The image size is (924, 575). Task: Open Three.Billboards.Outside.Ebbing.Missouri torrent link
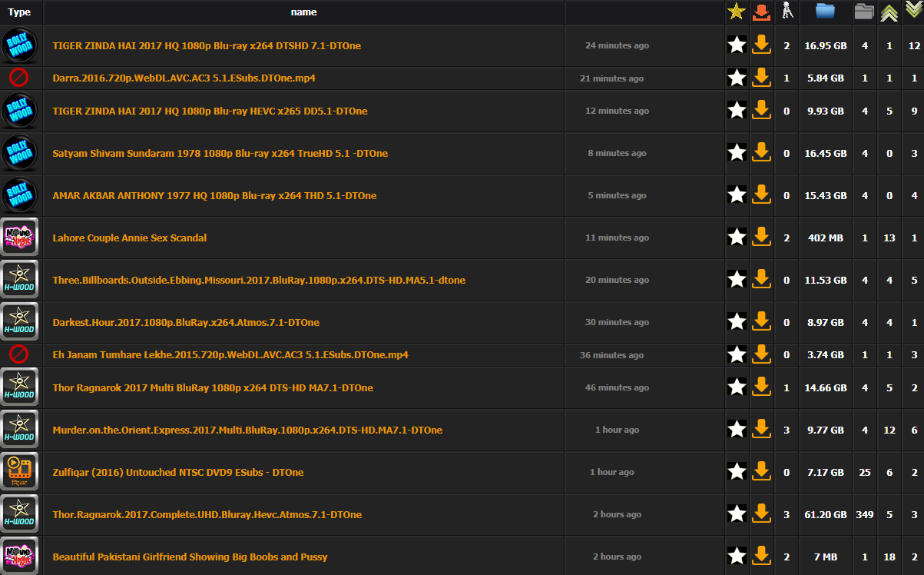pos(259,280)
